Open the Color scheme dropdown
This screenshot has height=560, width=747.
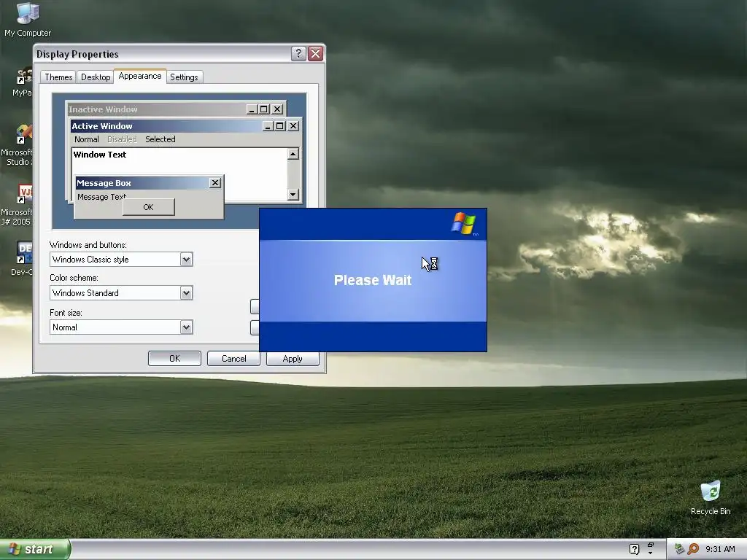click(x=186, y=293)
